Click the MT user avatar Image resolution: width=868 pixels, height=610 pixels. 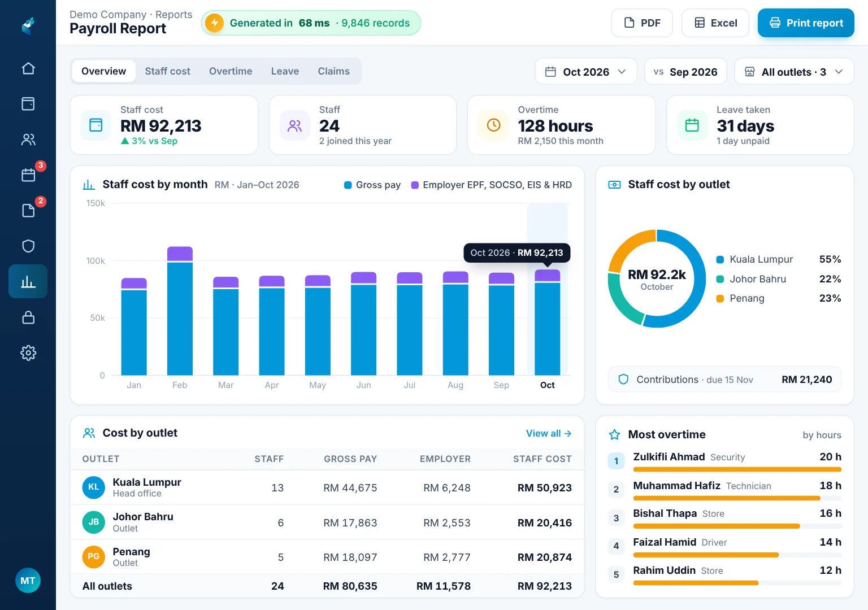coord(28,581)
